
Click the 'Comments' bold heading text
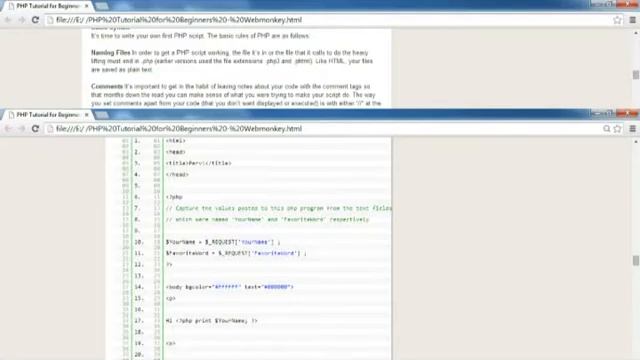(x=107, y=87)
